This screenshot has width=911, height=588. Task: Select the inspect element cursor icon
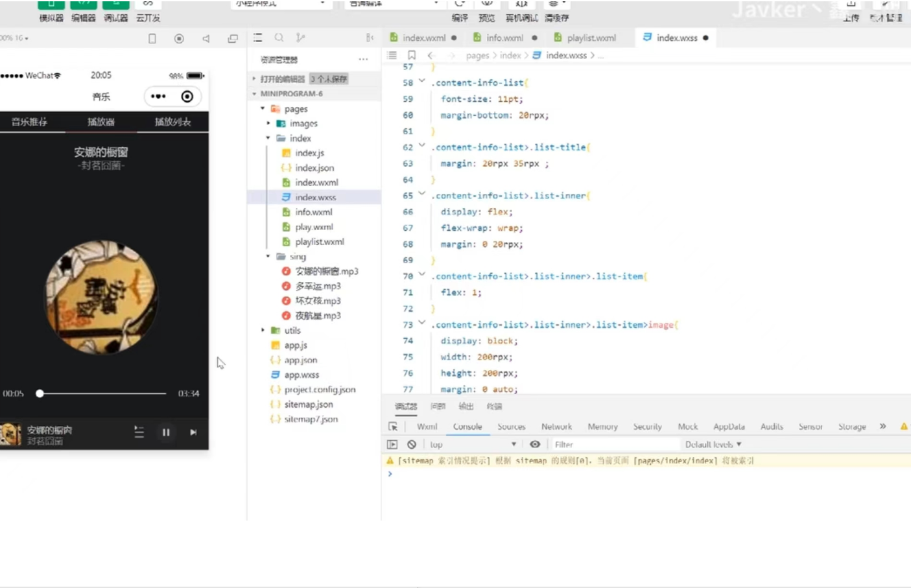pos(393,427)
